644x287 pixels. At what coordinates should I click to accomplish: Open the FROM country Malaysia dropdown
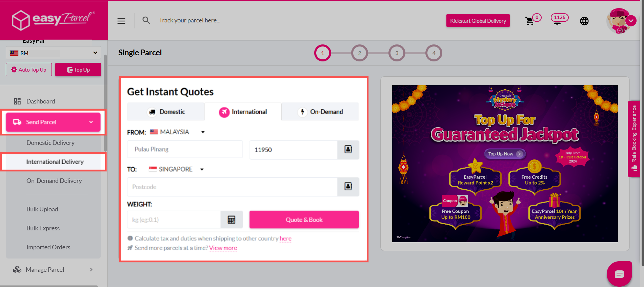[178, 132]
